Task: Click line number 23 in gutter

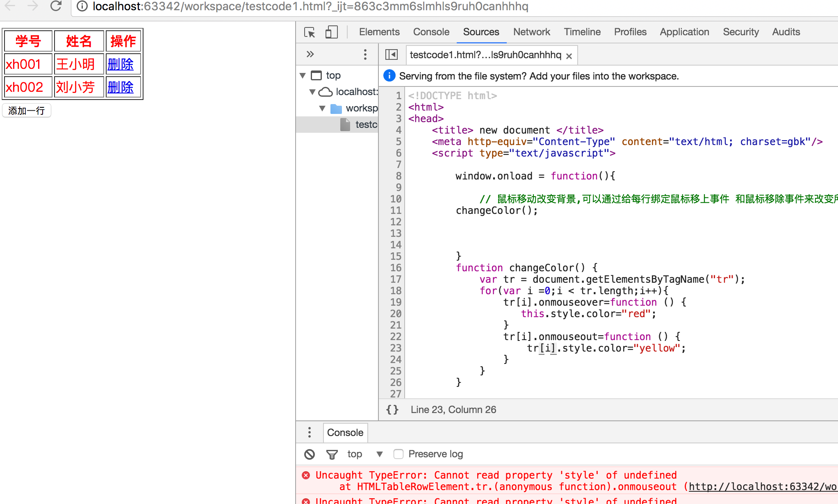Action: (396, 348)
